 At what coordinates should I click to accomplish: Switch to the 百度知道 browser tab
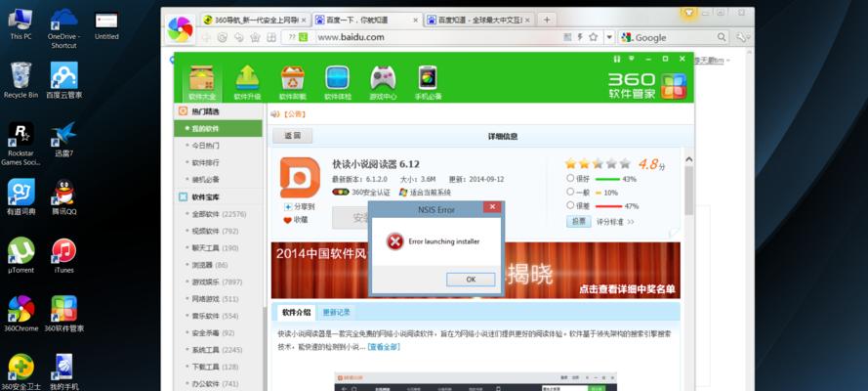click(479, 20)
